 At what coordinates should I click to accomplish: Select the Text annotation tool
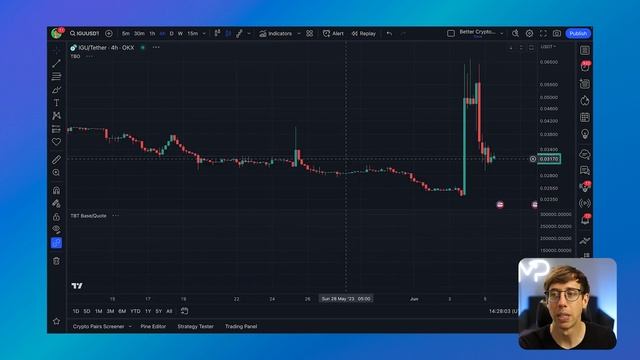click(56, 102)
